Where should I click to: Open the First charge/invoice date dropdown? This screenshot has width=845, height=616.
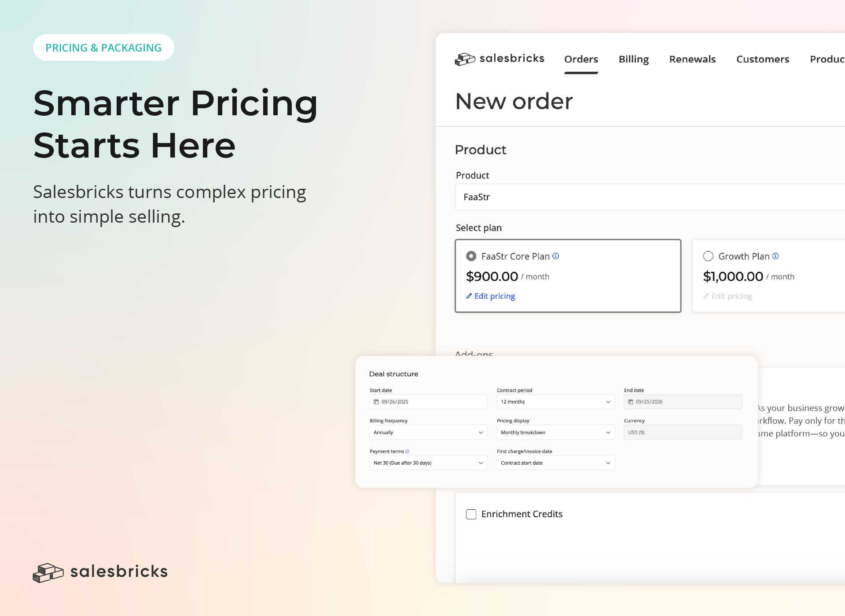click(555, 463)
